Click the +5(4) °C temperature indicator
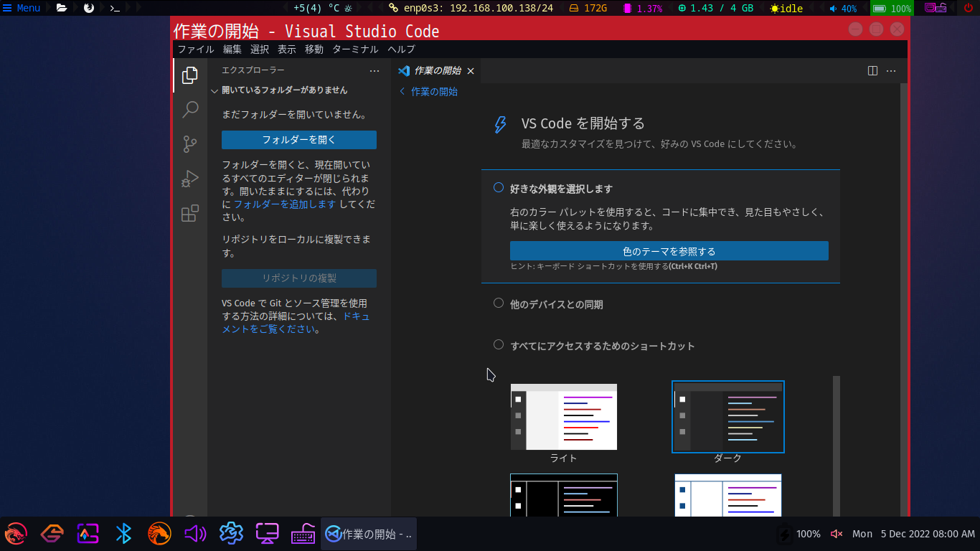 point(323,9)
